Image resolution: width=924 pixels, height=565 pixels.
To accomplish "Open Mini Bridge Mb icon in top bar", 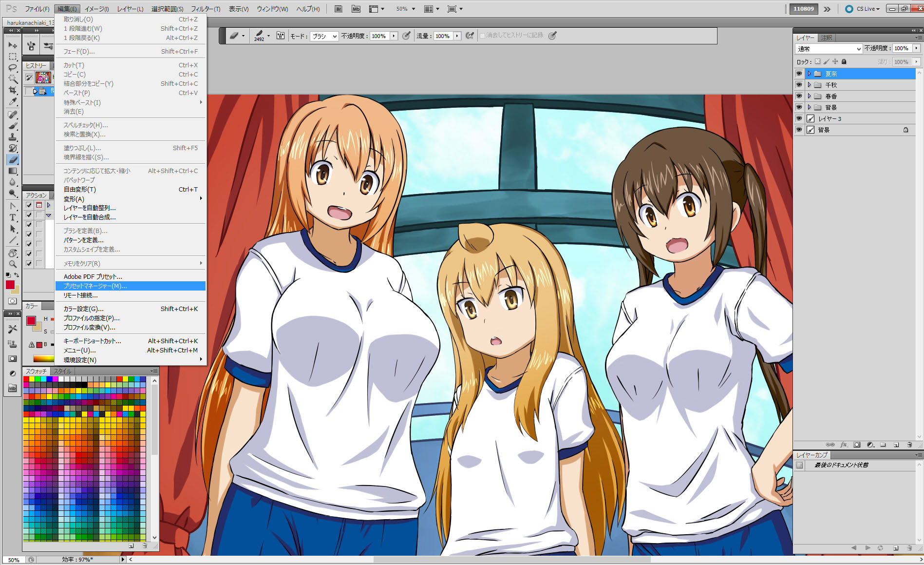I will pyautogui.click(x=356, y=9).
